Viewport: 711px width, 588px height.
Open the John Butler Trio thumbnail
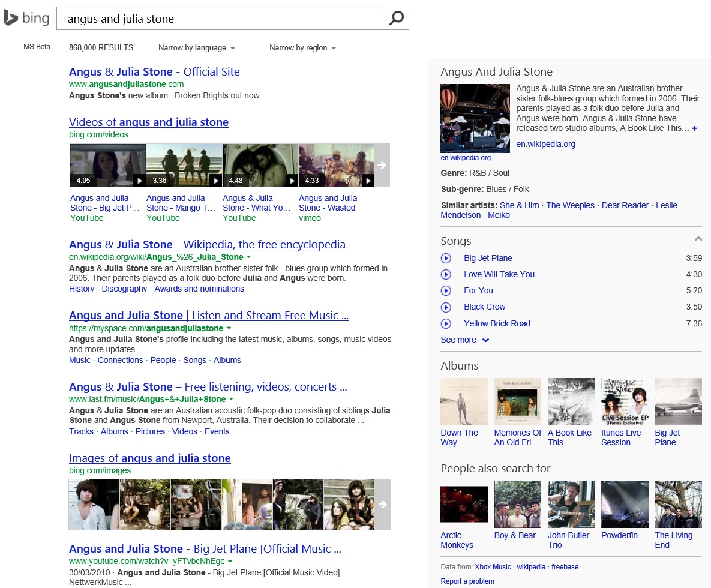pos(571,504)
